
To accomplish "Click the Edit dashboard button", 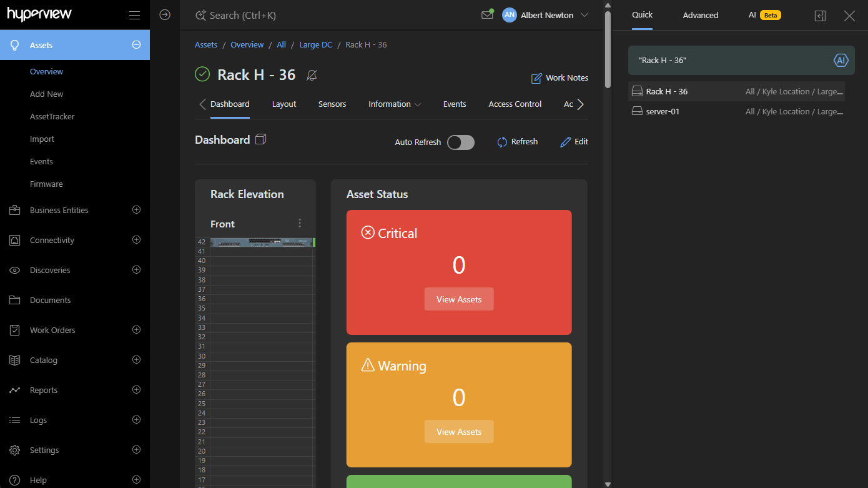I will tap(574, 142).
